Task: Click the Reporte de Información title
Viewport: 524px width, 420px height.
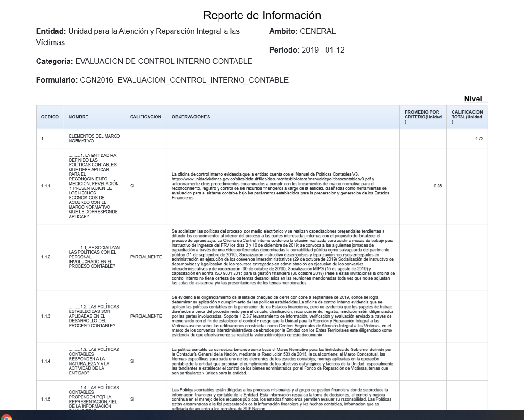Action: point(262,16)
